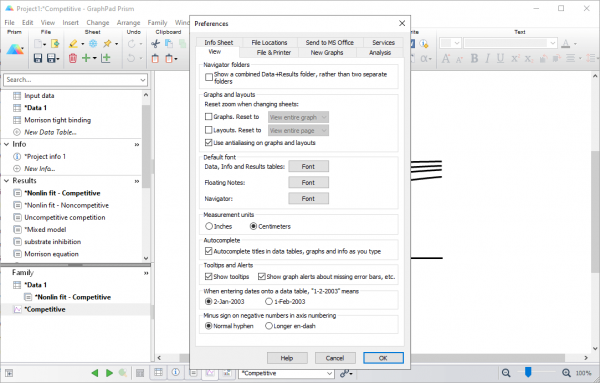Switch to the Analysis tab
Image resolution: width=600 pixels, height=383 pixels.
coord(380,52)
